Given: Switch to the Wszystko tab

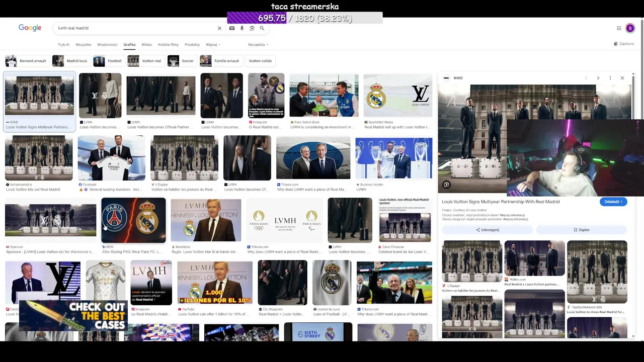Looking at the screenshot, I should (x=83, y=45).
